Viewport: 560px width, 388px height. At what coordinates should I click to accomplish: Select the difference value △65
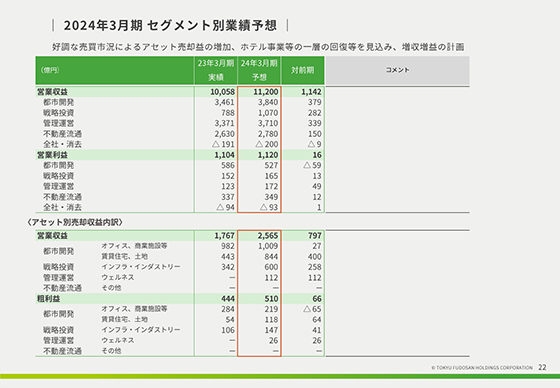312,309
